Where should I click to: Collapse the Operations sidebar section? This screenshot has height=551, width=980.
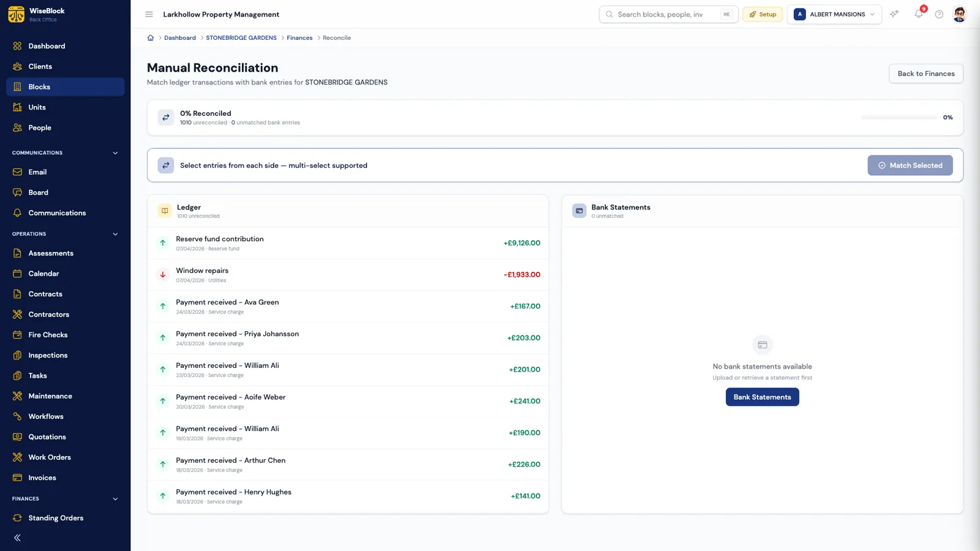coord(115,234)
